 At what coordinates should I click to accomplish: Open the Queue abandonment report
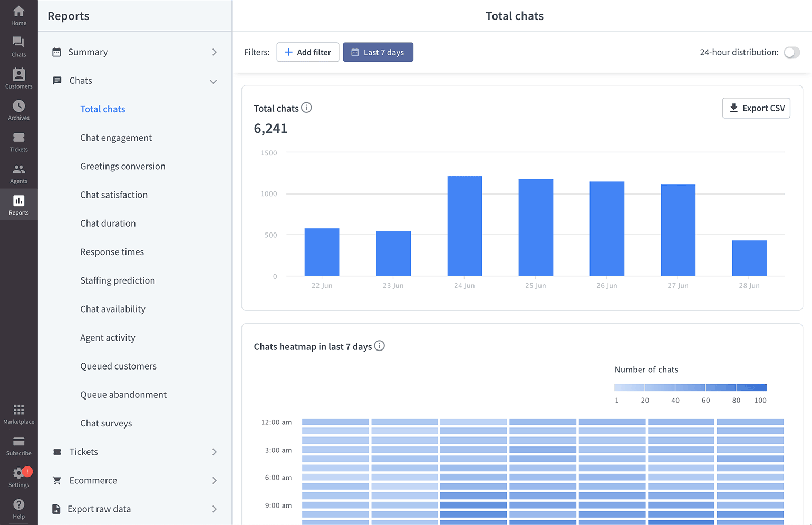click(x=123, y=394)
